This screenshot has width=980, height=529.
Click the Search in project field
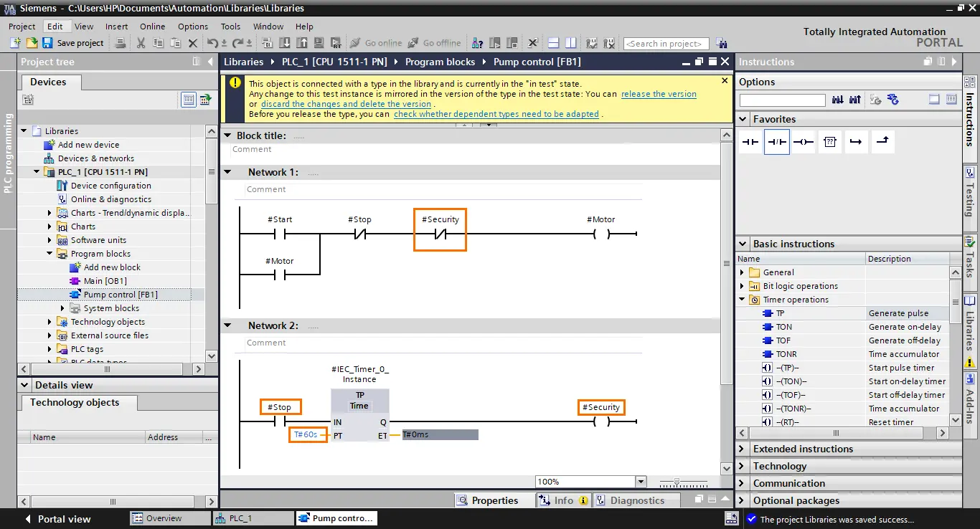[x=666, y=44]
